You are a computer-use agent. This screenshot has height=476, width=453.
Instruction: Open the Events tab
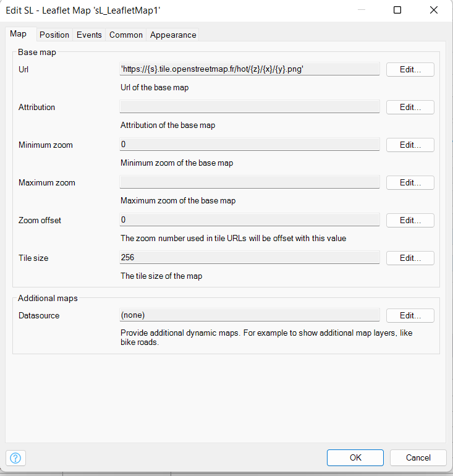(89, 35)
